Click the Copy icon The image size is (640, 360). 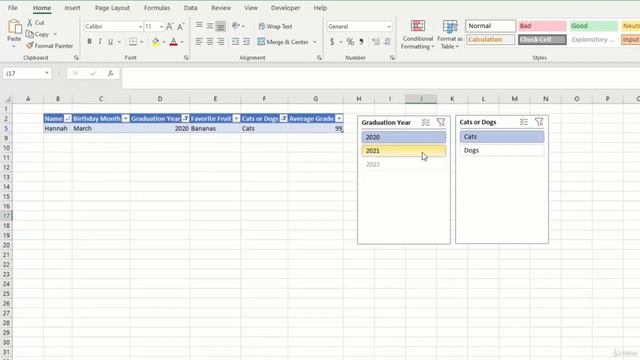[29, 34]
